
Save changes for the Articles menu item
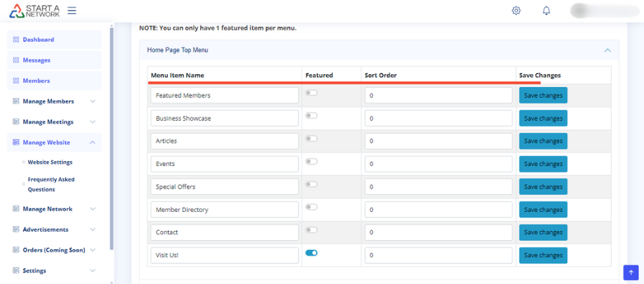543,141
